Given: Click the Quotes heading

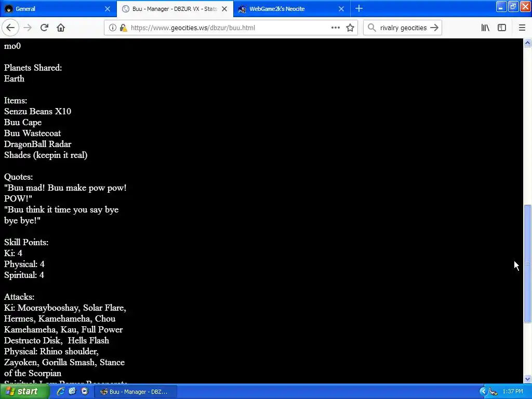Looking at the screenshot, I should tap(18, 177).
